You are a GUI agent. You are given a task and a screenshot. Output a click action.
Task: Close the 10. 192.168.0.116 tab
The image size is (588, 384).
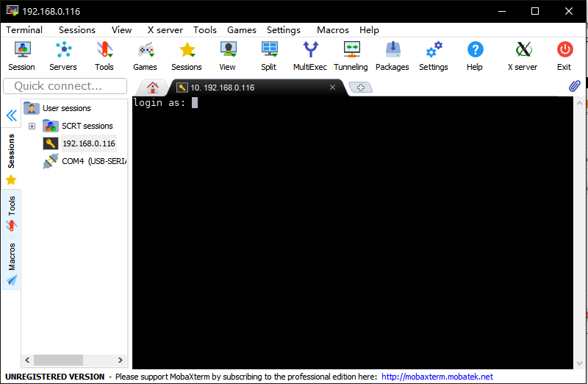(x=332, y=88)
